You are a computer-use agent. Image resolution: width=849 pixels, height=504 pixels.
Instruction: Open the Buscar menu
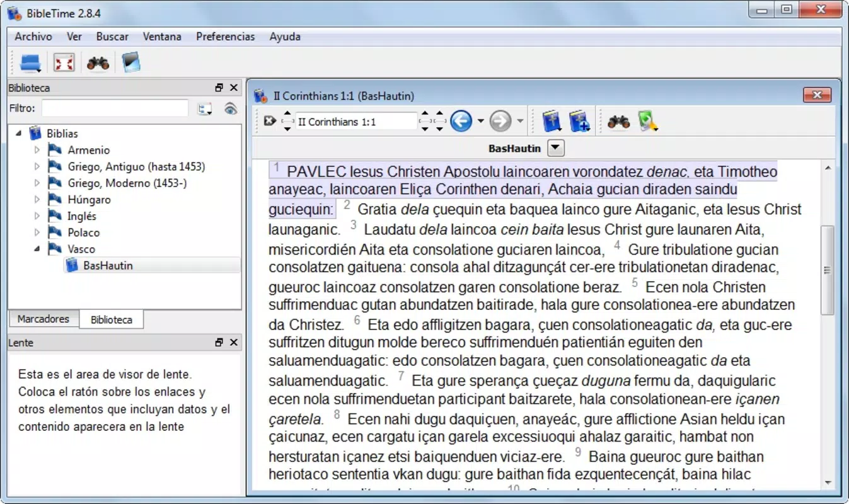pos(112,37)
